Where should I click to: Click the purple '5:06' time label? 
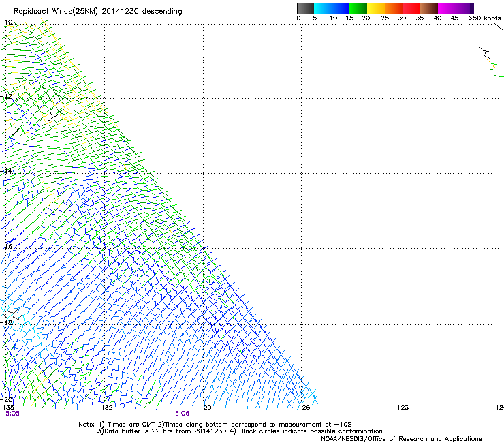(x=182, y=414)
